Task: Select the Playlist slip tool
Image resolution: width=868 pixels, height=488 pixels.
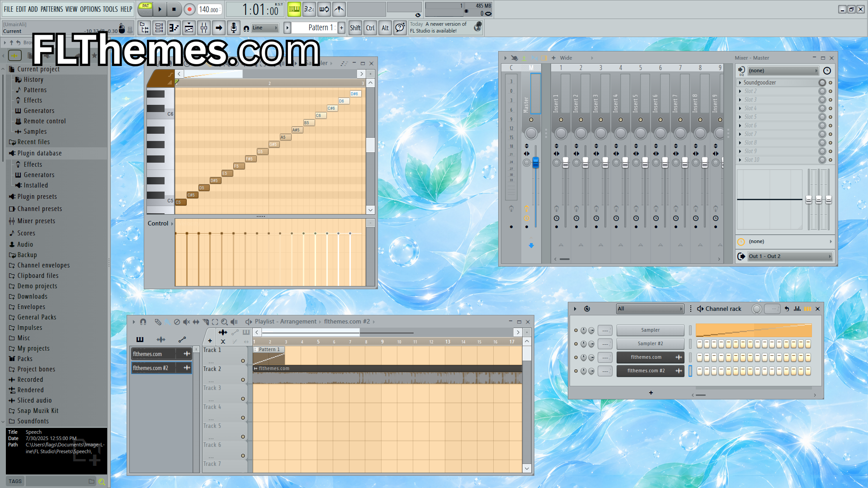Action: tap(196, 322)
